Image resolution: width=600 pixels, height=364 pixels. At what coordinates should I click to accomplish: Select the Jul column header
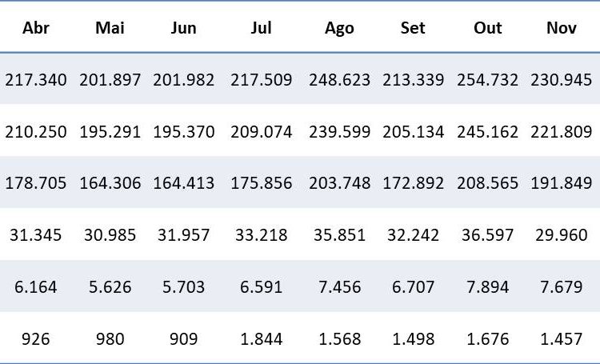[261, 28]
